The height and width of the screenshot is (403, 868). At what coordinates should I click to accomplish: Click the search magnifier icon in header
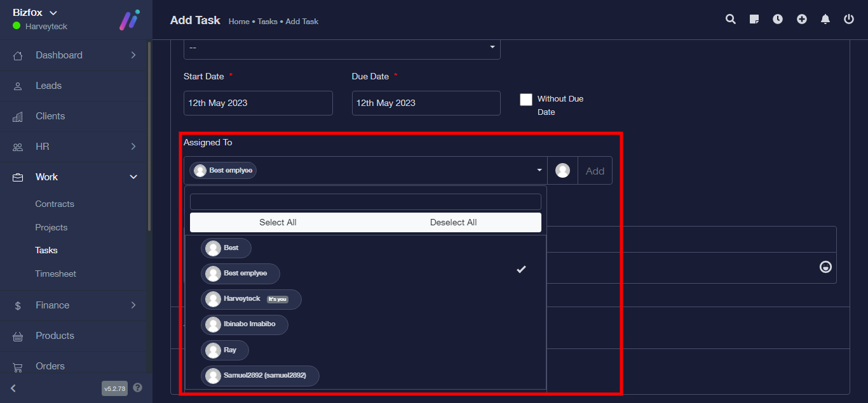731,20
